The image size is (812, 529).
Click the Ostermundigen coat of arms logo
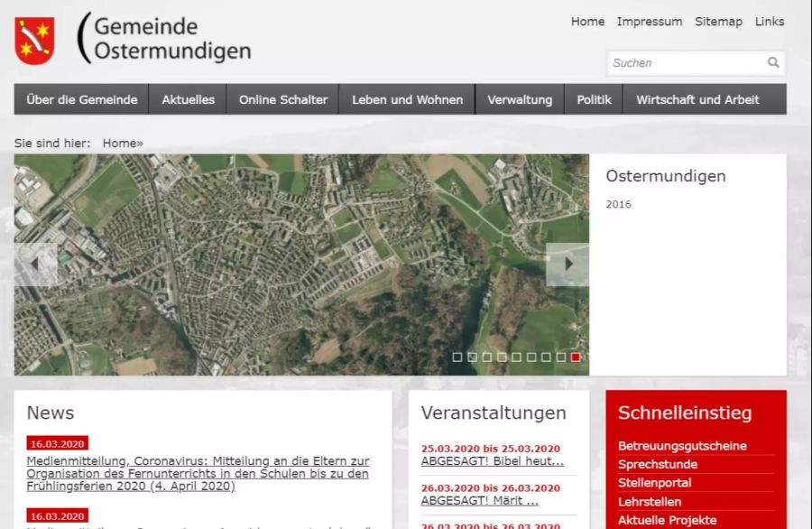click(34, 41)
